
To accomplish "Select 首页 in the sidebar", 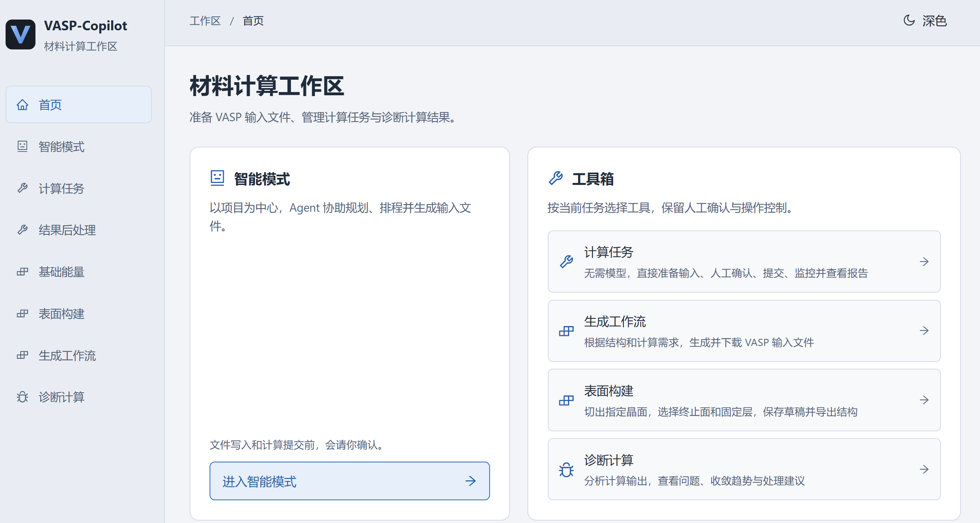I will click(78, 104).
